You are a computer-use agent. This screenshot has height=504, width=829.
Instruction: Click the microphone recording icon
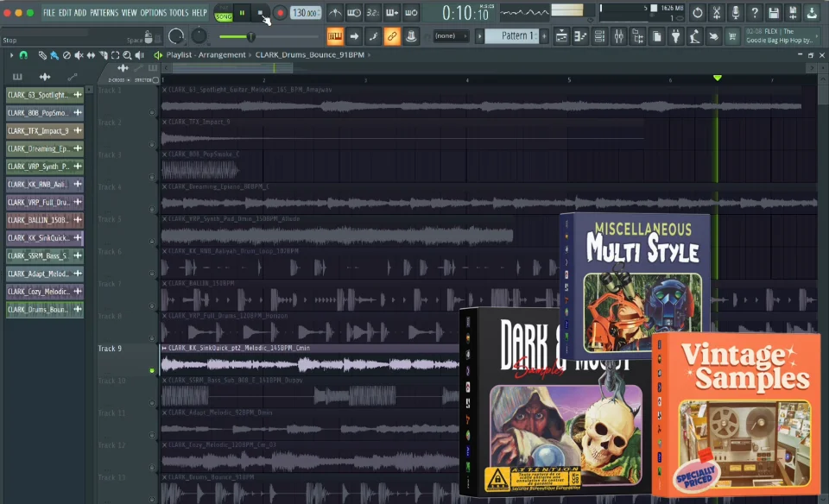point(736,13)
